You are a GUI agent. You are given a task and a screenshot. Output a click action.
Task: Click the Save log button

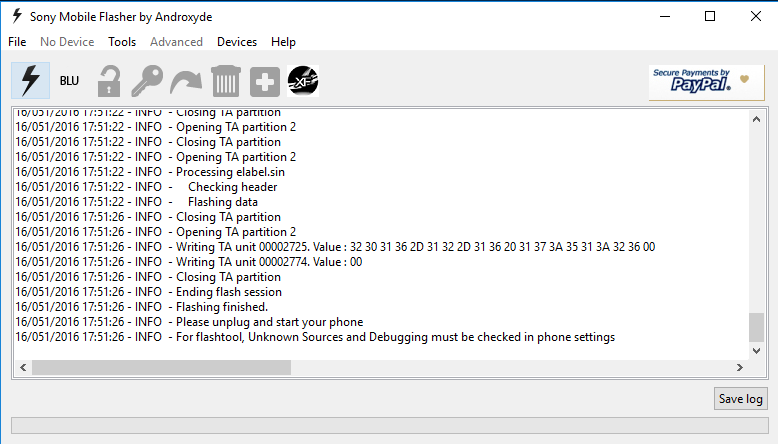tap(740, 399)
